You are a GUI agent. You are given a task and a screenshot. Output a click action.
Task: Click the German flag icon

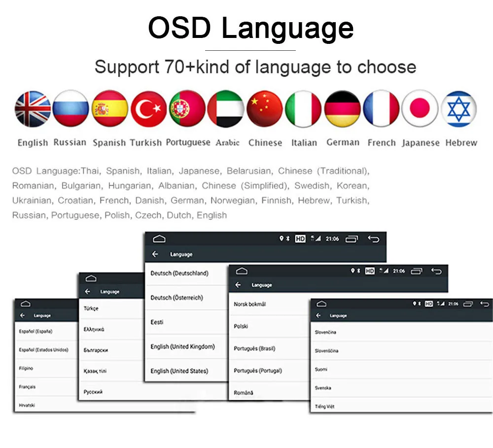coord(343,109)
